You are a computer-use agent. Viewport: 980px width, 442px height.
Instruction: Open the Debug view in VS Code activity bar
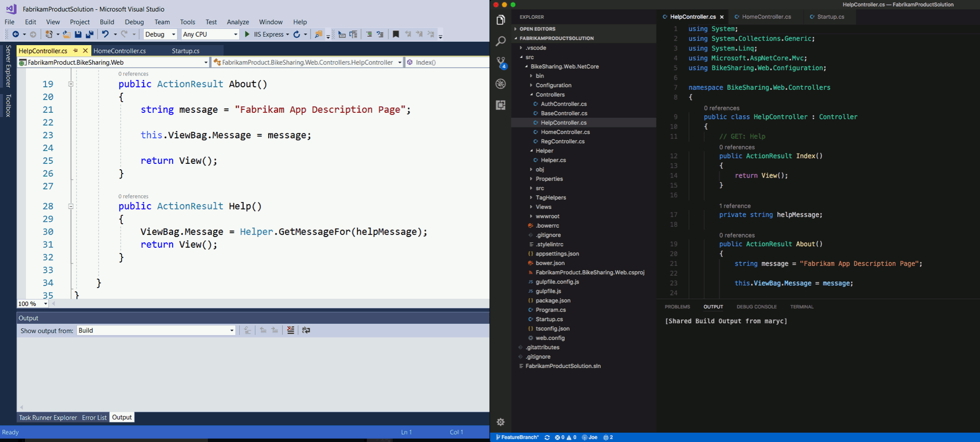tap(501, 84)
